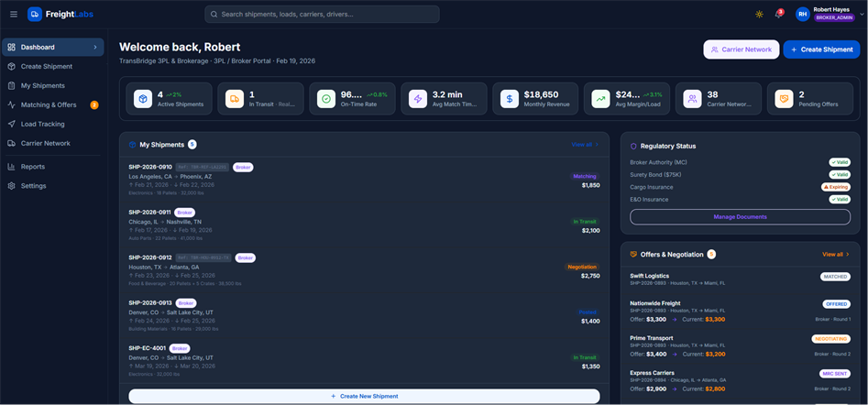This screenshot has height=405, width=868.
Task: Click the My Shipments panel cube icon
Action: [x=132, y=145]
